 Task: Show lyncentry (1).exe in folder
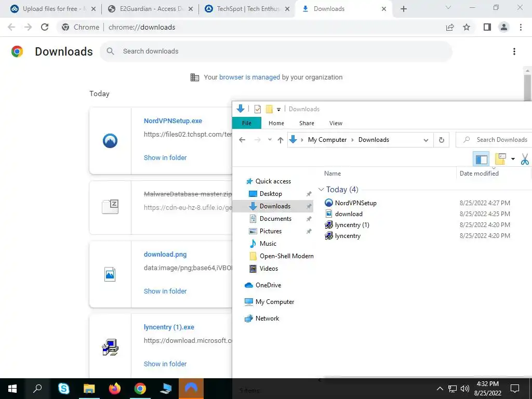pos(165,364)
